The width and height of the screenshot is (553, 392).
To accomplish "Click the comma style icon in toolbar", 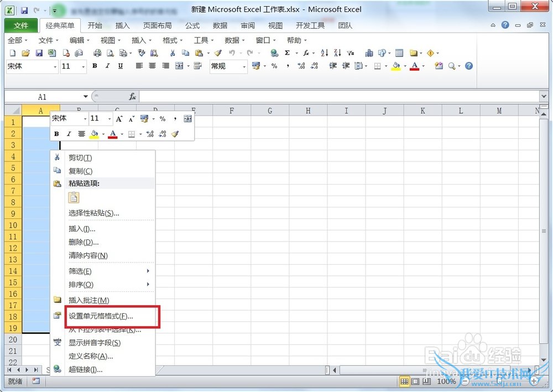I will (x=288, y=66).
